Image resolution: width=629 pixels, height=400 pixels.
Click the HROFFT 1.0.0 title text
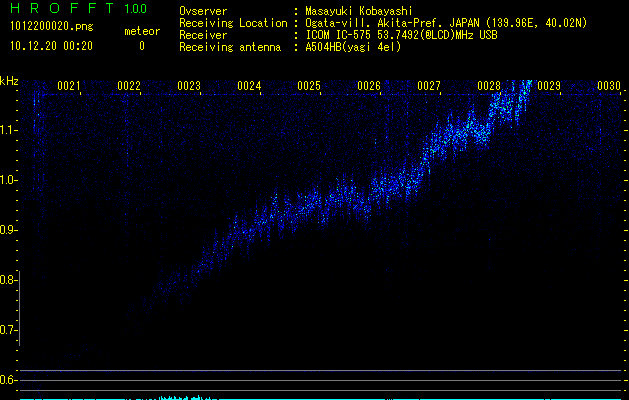click(78, 8)
